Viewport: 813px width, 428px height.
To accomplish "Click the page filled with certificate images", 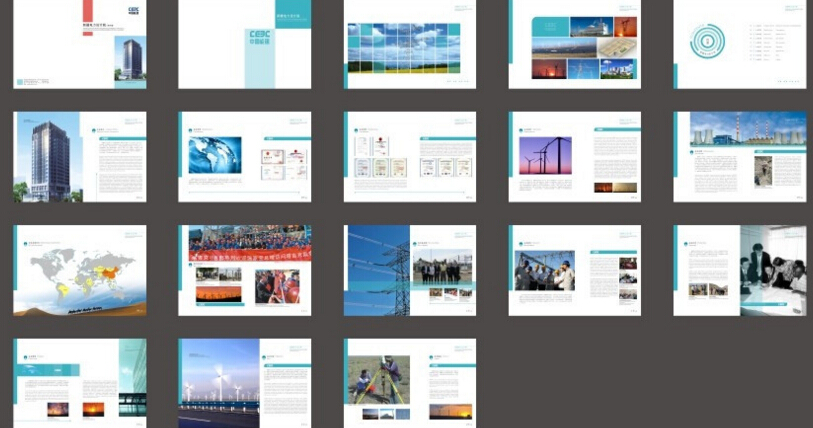I will coord(410,157).
